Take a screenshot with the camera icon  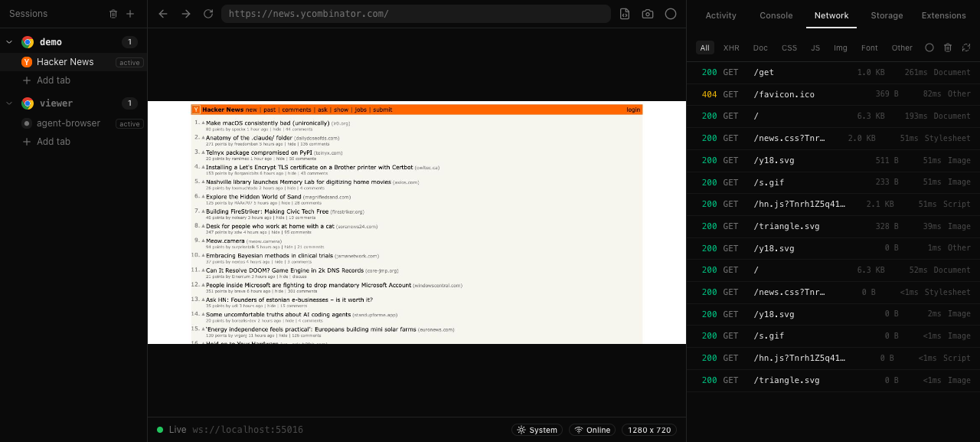tap(648, 14)
